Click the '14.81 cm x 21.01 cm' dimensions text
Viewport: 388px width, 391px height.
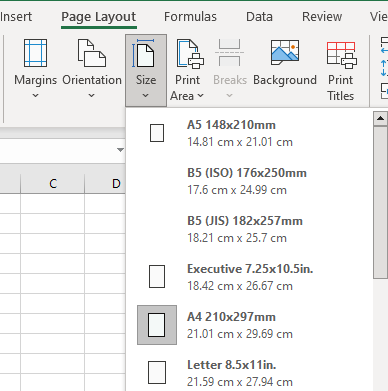pos(240,142)
